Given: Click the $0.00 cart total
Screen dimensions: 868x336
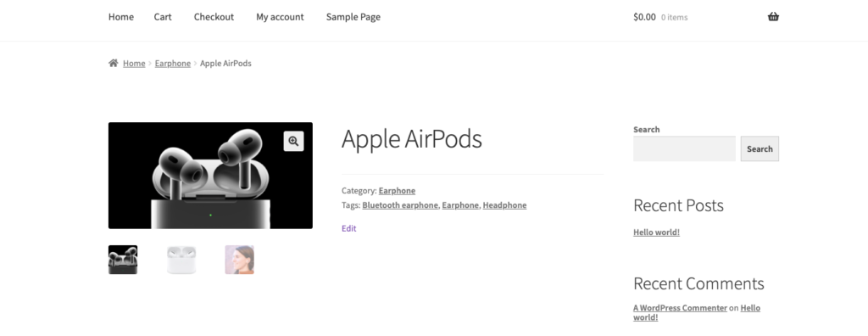Looking at the screenshot, I should [x=644, y=17].
